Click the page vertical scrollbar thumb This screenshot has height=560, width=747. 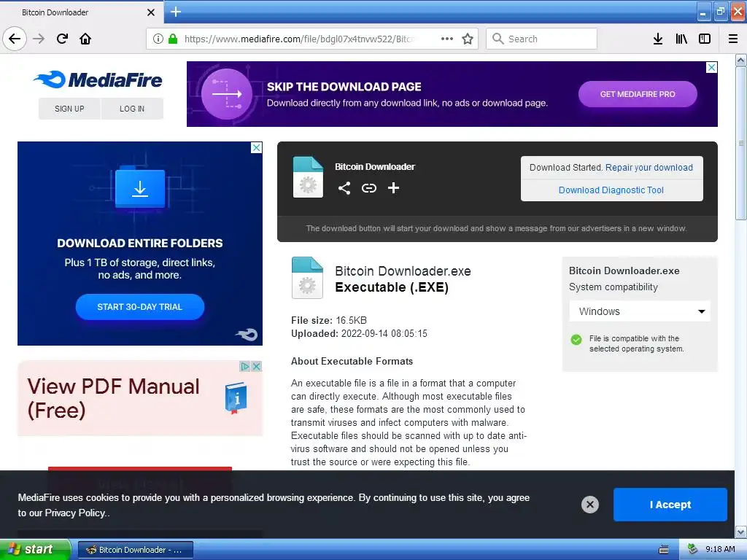coord(740,144)
